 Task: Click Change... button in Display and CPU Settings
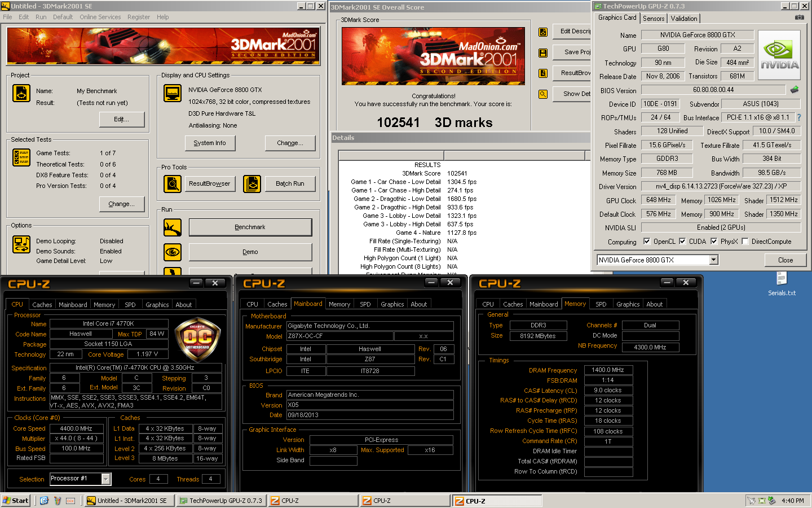(290, 143)
